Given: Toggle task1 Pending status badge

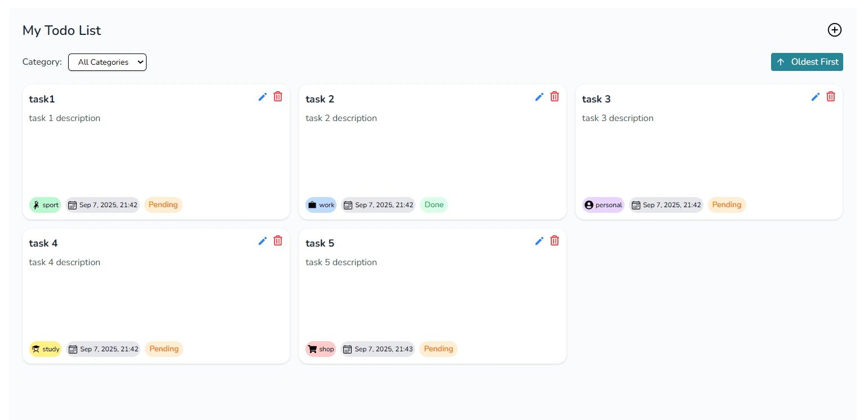Looking at the screenshot, I should (x=163, y=205).
